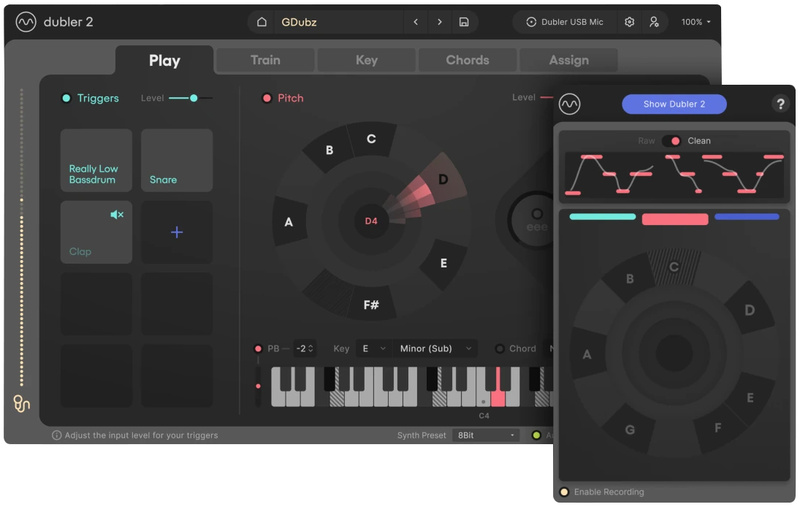Add a new trigger with plus icon
The height and width of the screenshot is (507, 800).
[x=177, y=232]
